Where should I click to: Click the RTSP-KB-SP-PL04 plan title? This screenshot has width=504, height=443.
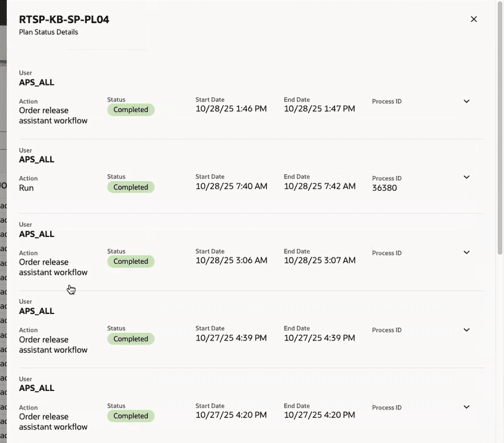pyautogui.click(x=64, y=20)
